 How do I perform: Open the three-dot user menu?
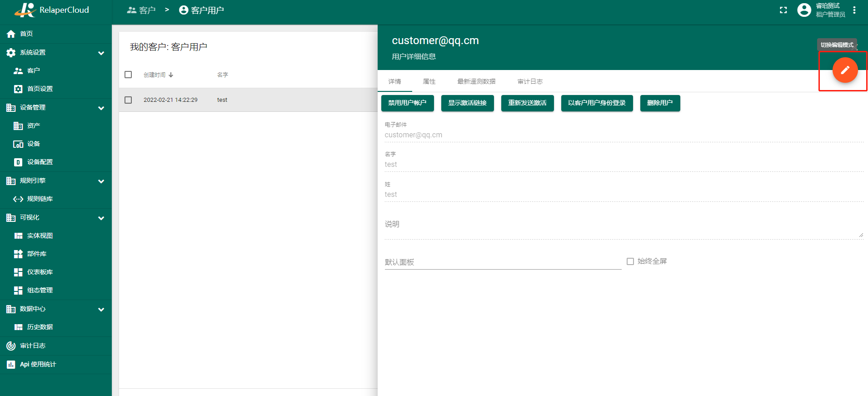[x=854, y=10]
